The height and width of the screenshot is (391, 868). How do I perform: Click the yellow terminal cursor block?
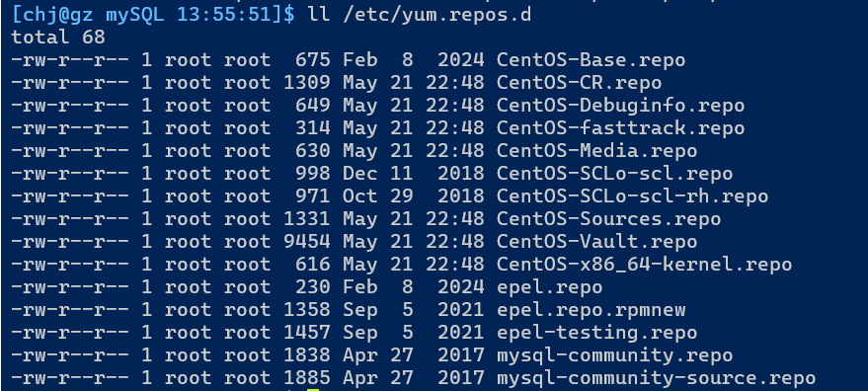(313, 389)
